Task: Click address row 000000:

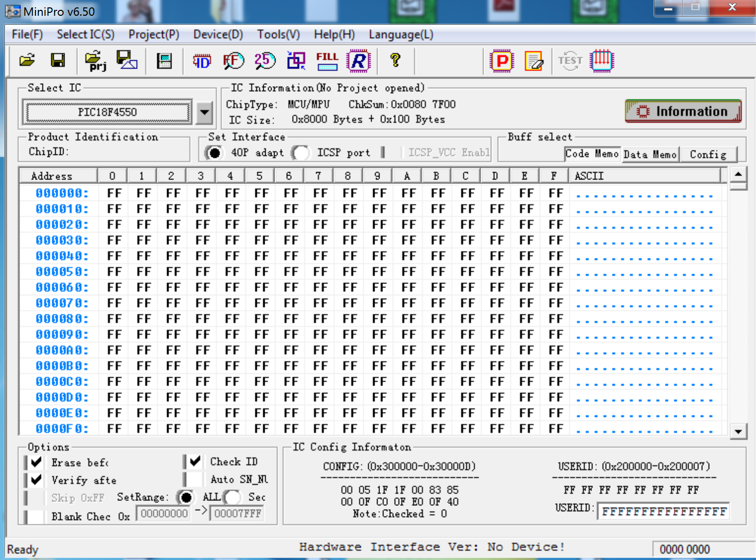Action: [x=62, y=193]
